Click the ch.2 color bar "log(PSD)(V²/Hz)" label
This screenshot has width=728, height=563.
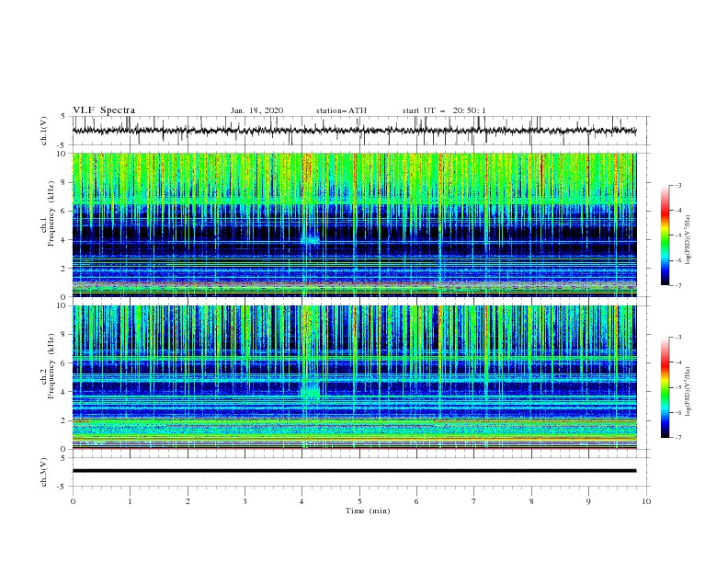(688, 391)
